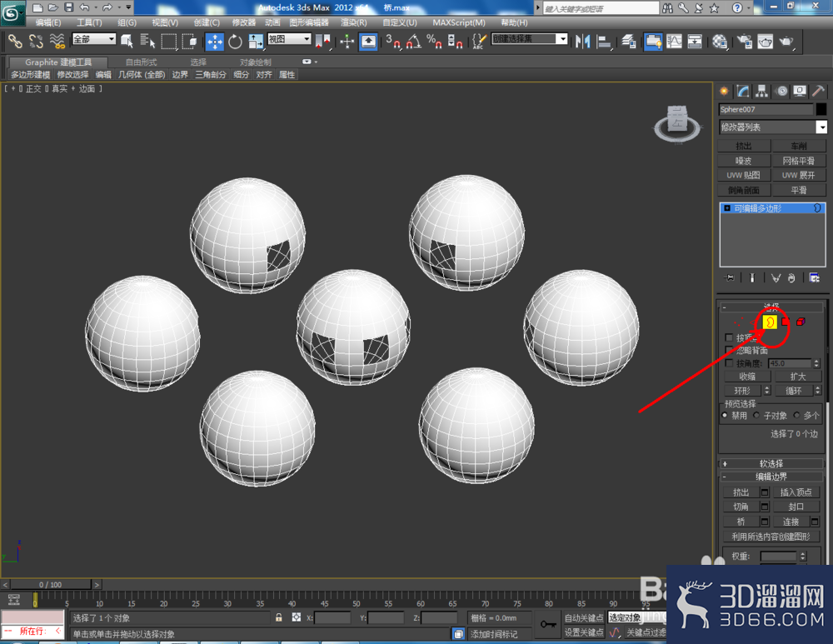Click the Render Production teapot icon
Viewport: 833px width, 644px height.
click(786, 42)
